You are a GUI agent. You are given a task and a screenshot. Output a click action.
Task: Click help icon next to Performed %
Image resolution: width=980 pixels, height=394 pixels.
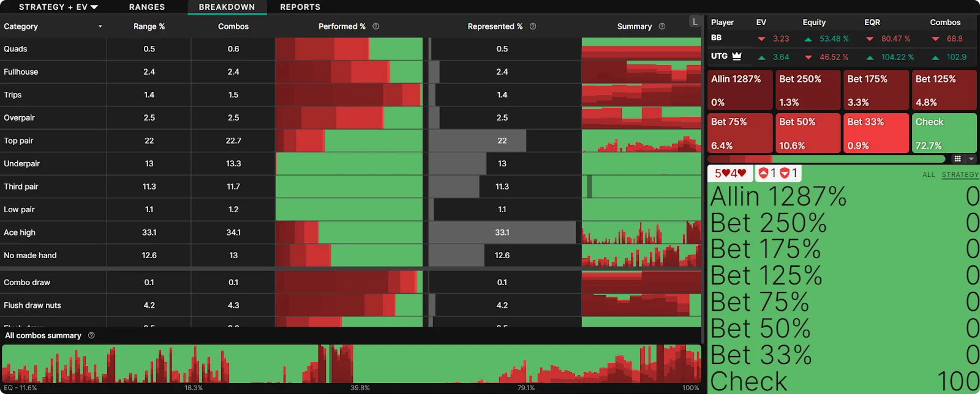[376, 26]
